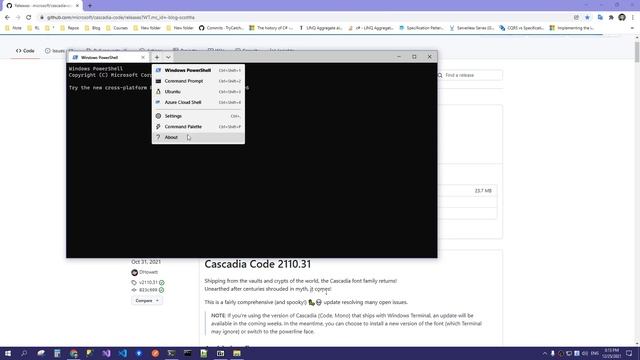
Task: Open a new Chrome tab
Action: click(x=90, y=6)
